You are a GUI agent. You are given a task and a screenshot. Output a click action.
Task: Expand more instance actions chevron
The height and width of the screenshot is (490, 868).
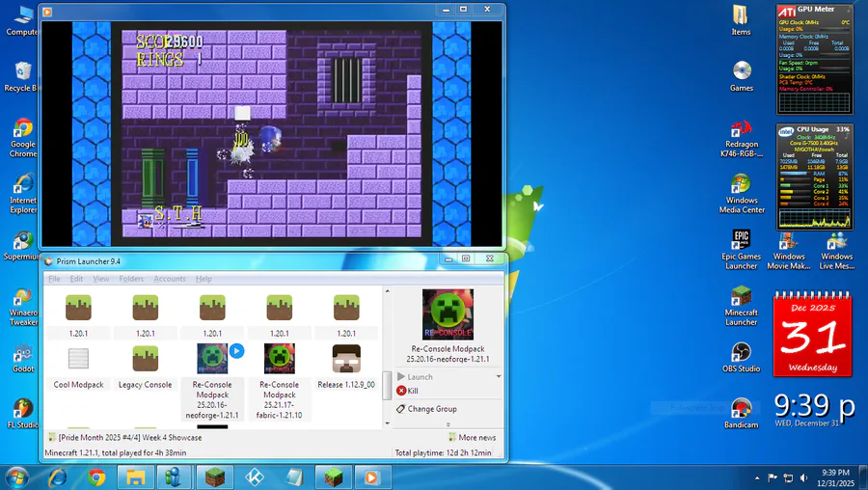pyautogui.click(x=448, y=424)
